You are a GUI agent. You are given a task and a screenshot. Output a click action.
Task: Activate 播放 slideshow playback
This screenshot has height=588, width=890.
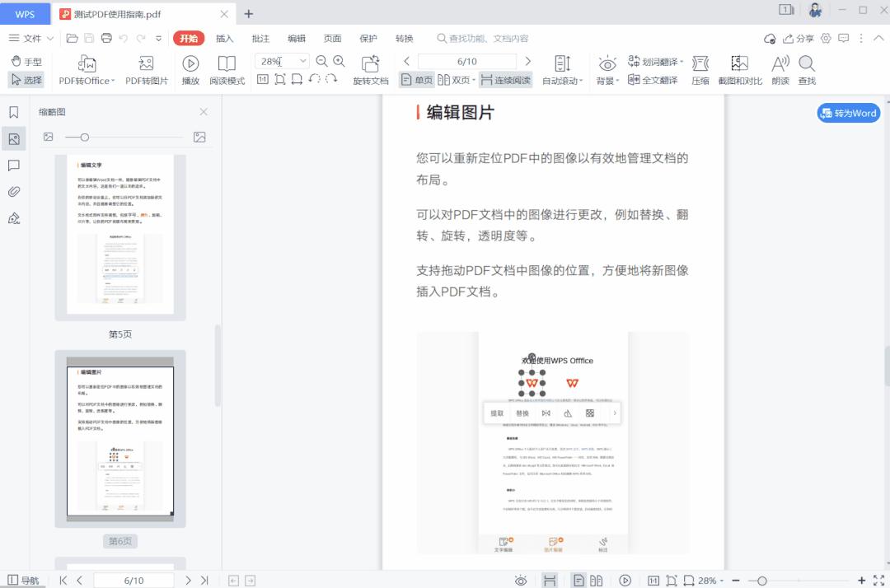pyautogui.click(x=190, y=69)
